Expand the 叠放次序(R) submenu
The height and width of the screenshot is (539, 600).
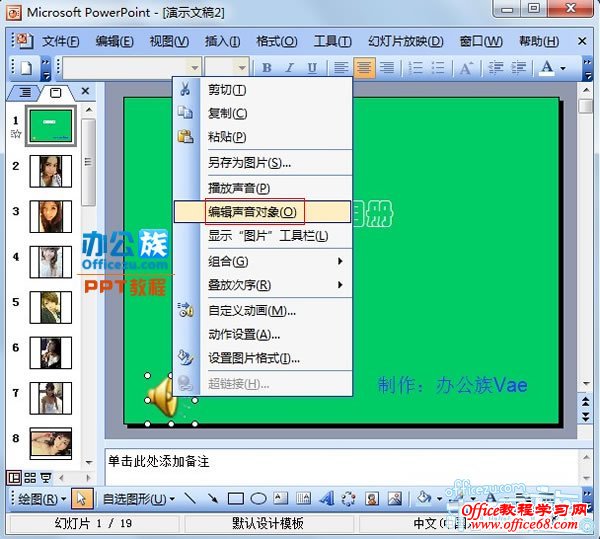pos(262,285)
